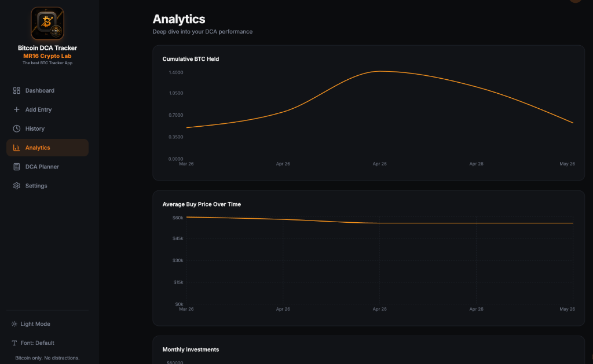Click 'Bitcoin only. No distractions.' footer text
Viewport: 593px width, 364px height.
point(47,358)
